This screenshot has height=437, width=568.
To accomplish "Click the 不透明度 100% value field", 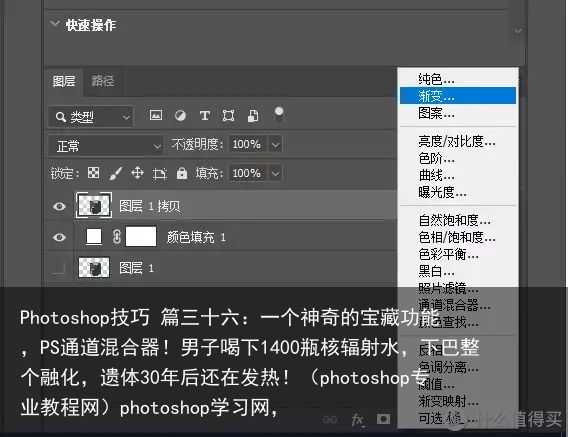I will point(247,144).
